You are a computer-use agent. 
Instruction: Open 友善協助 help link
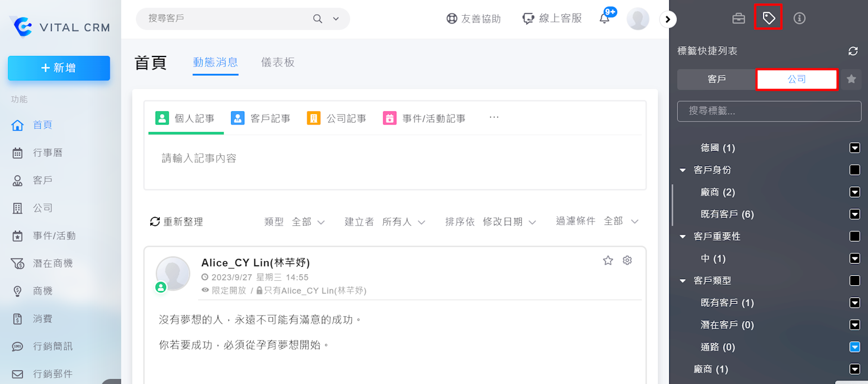pos(473,18)
